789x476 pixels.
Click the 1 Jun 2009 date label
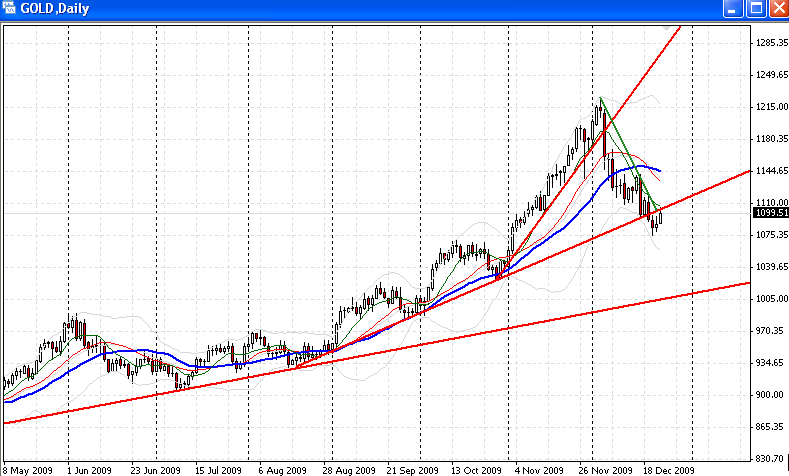click(89, 471)
